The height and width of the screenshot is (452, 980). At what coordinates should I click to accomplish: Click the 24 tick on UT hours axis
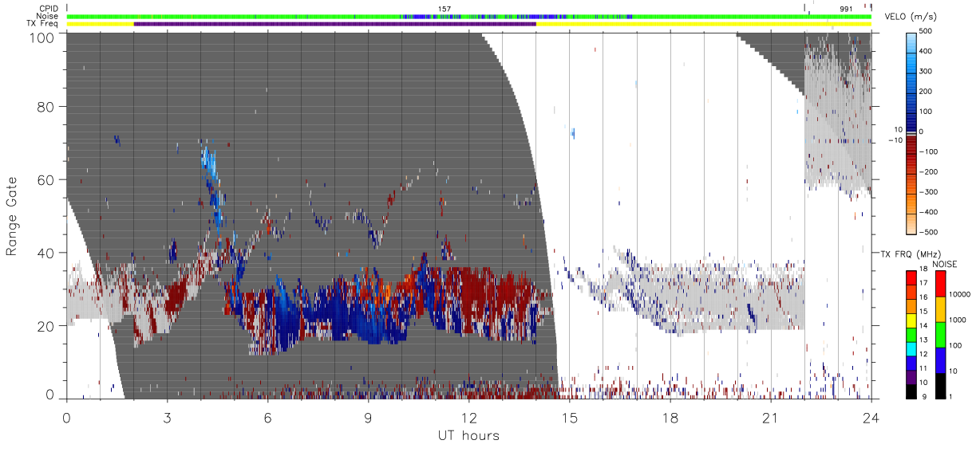tap(871, 418)
